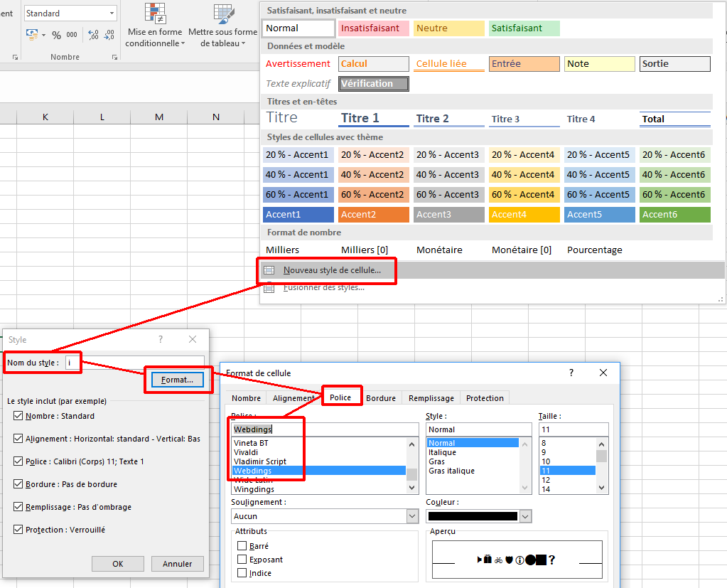Viewport: 727px width, 588px height.
Task: Click the Fusionner des styles icon
Action: pyautogui.click(x=269, y=288)
